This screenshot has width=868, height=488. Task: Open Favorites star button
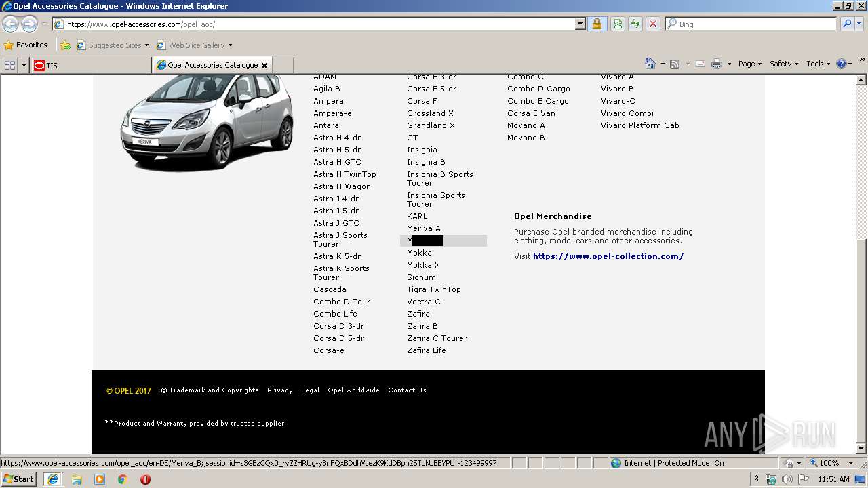[26, 45]
